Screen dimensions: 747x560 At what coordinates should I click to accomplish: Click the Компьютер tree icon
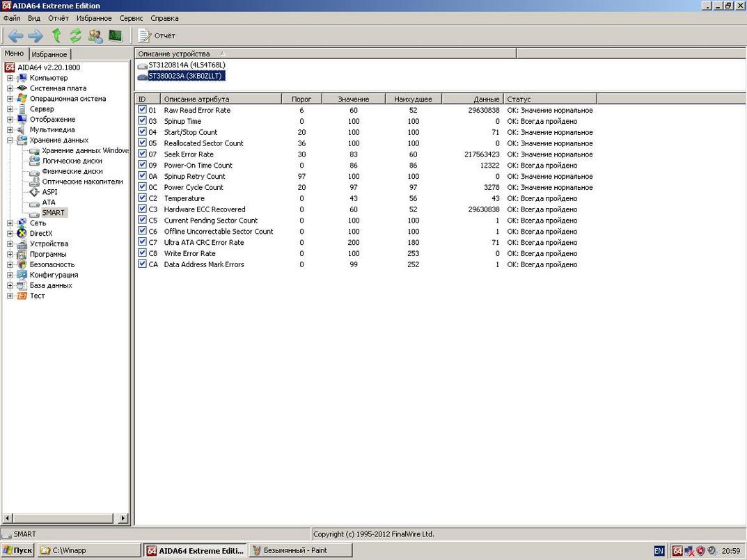tap(22, 78)
